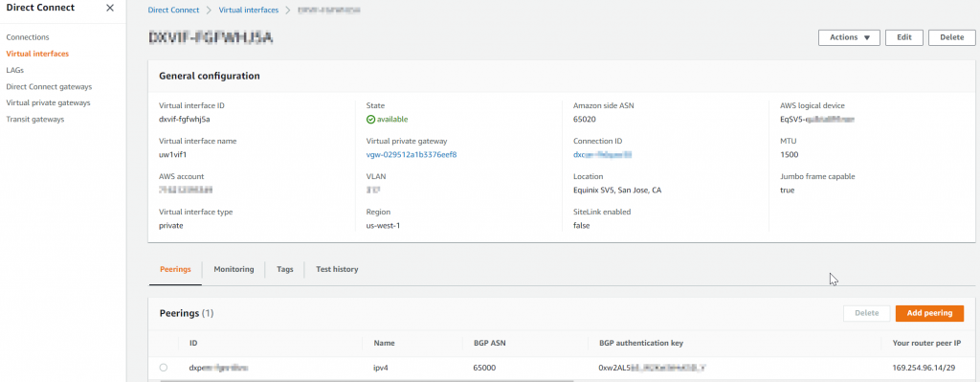The width and height of the screenshot is (980, 382).
Task: Click the MTU value 1500
Action: tap(790, 154)
